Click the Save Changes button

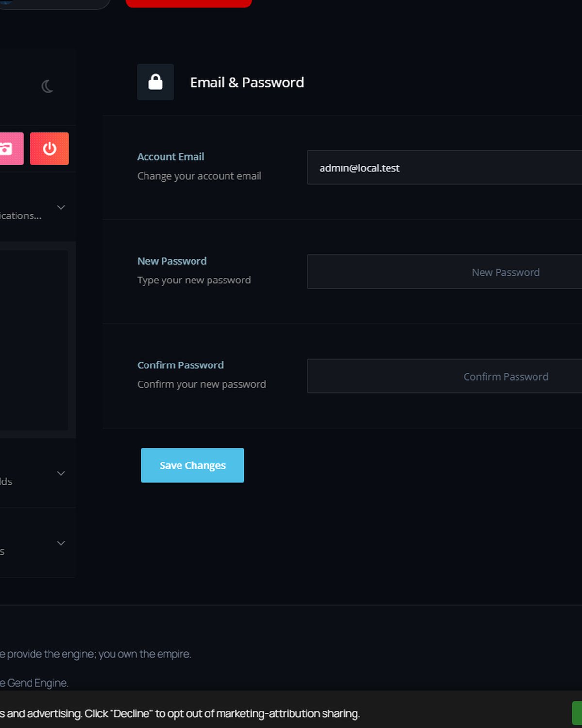tap(193, 465)
